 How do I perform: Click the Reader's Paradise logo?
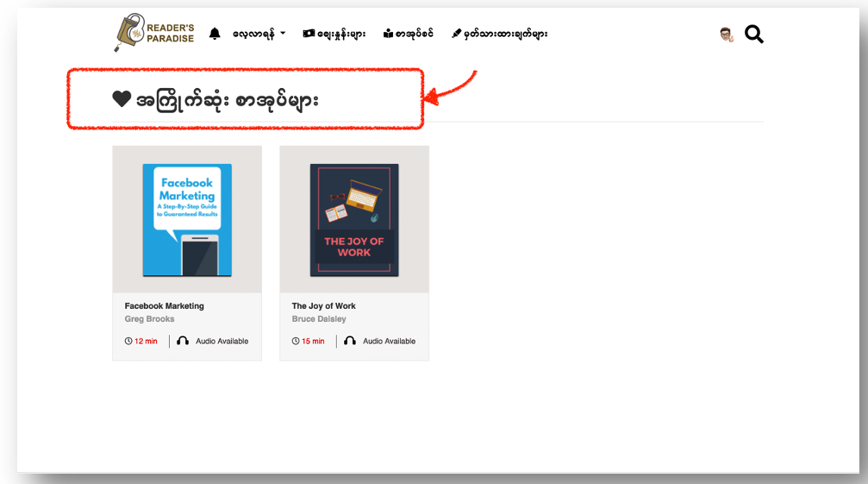click(x=155, y=33)
